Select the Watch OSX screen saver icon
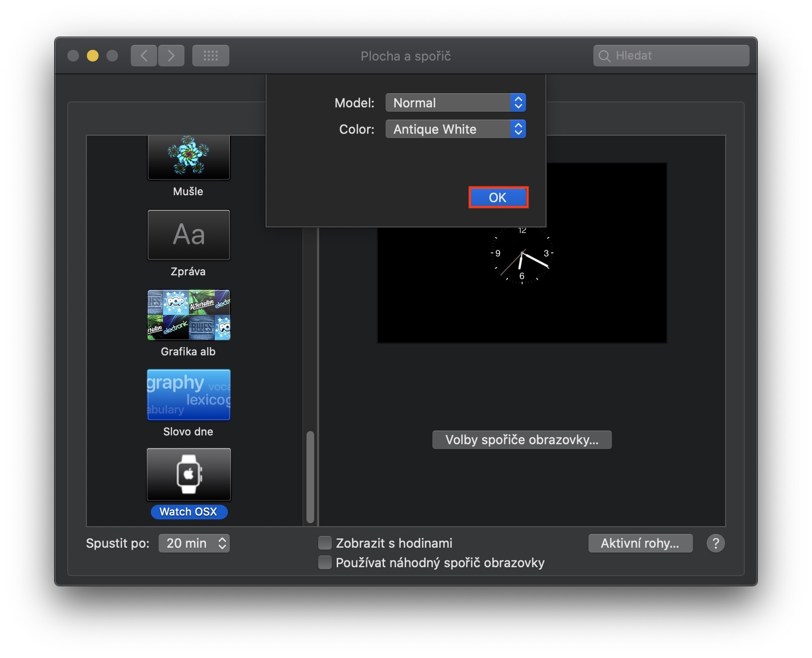Screen dimensions: 812x658 [189, 474]
